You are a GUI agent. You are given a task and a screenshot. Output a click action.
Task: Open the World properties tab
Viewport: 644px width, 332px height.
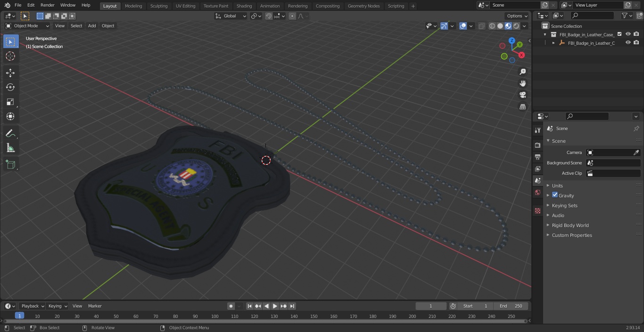pyautogui.click(x=537, y=193)
